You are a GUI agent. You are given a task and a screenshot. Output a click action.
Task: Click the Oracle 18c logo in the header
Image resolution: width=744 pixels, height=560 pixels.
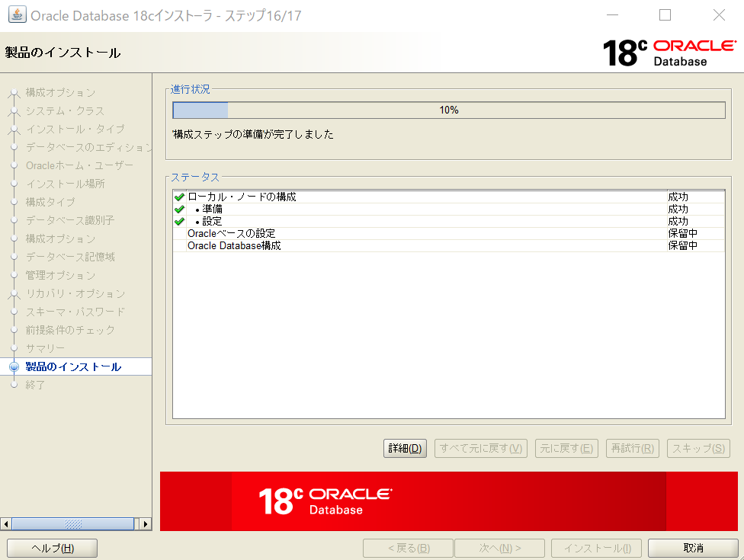[668, 50]
